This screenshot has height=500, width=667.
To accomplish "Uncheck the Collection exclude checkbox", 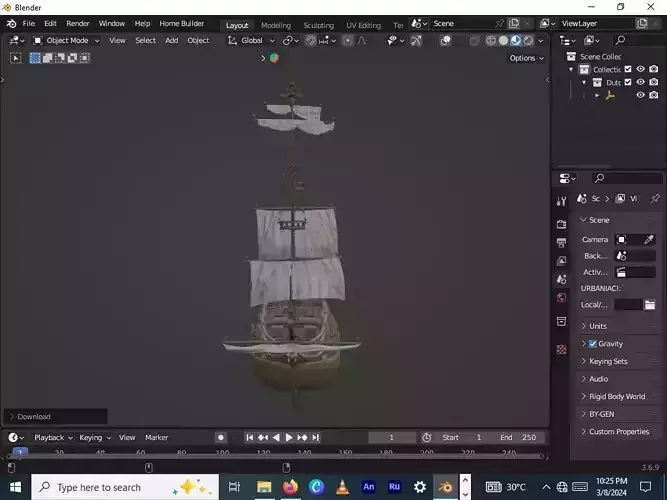I will [628, 69].
